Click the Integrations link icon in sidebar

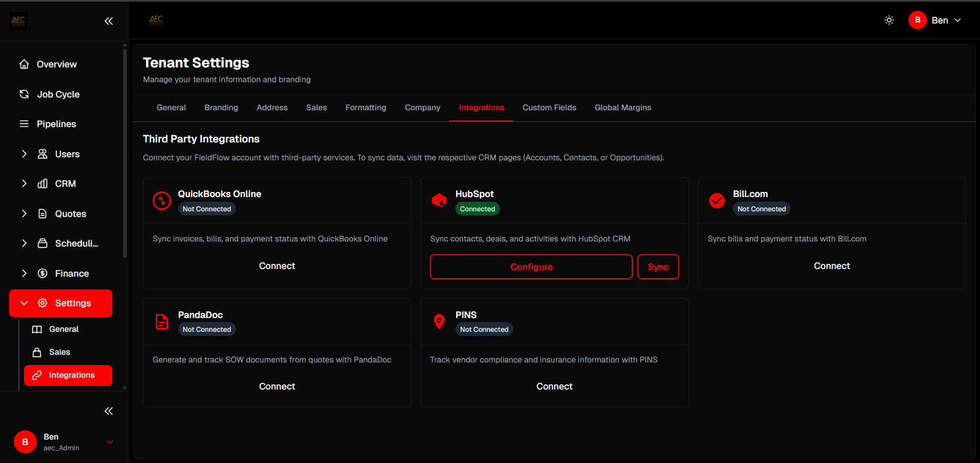click(37, 375)
